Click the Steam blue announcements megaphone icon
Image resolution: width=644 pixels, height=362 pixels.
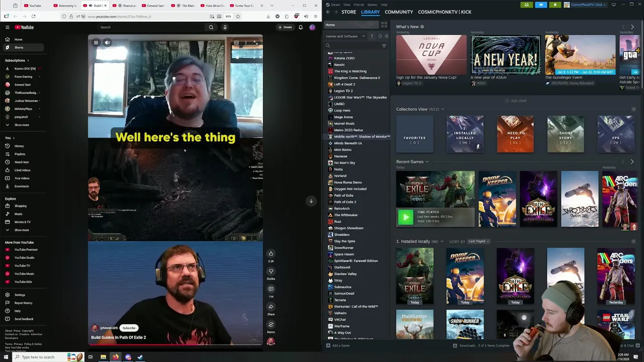pos(541,5)
